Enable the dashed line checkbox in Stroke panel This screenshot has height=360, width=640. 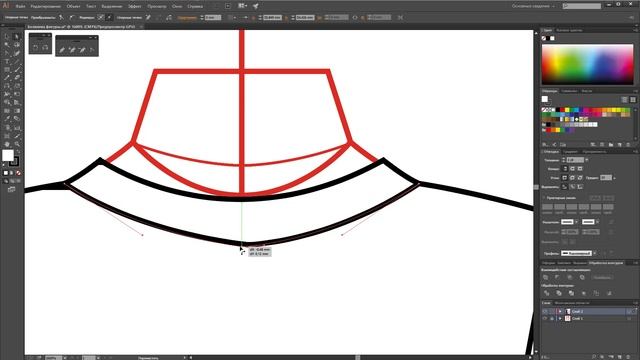click(x=544, y=198)
